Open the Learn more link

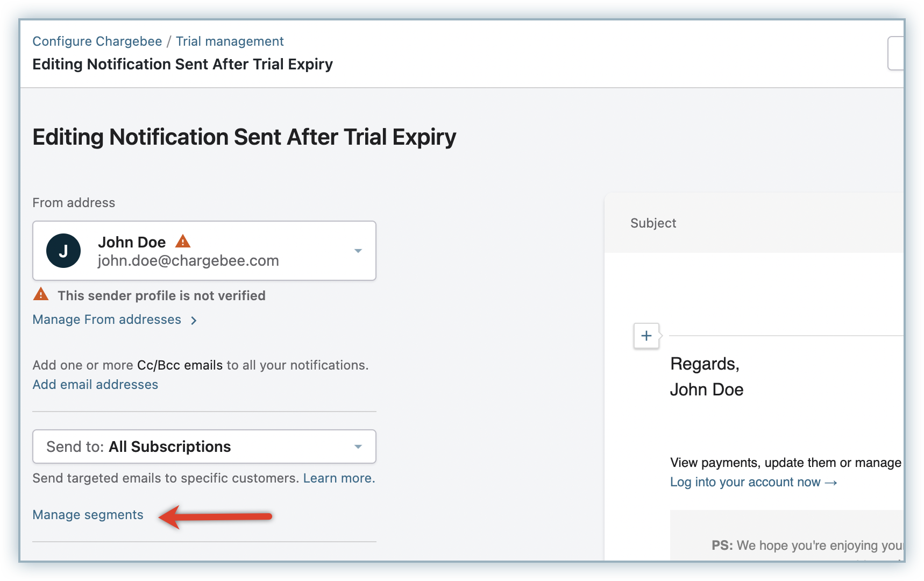338,478
